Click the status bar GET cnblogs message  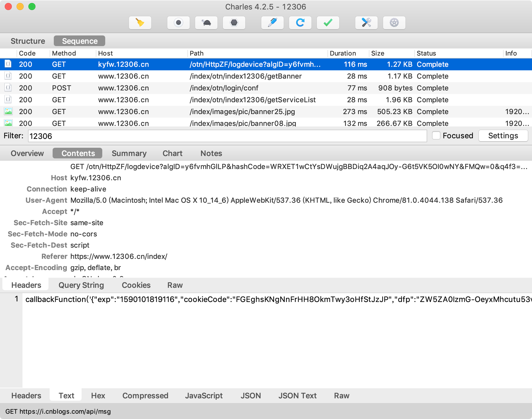point(58,411)
